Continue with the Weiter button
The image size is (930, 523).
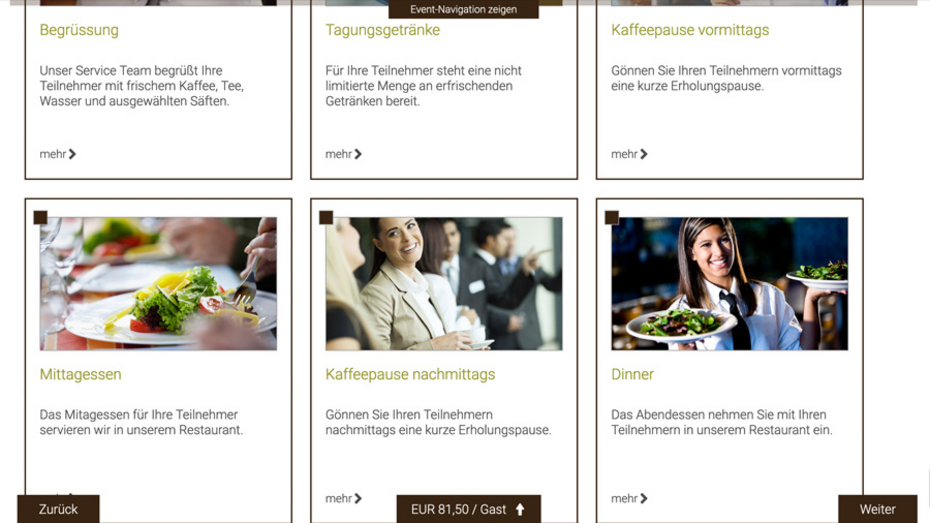point(877,509)
